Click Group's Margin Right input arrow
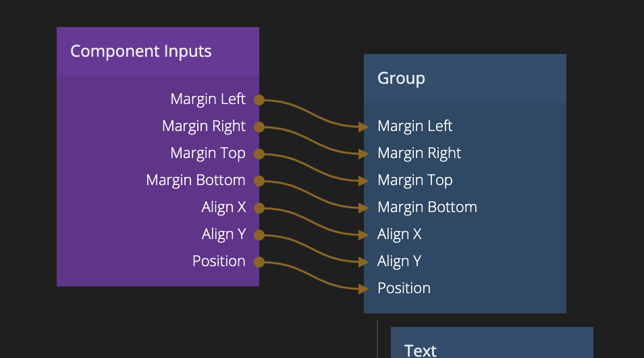 [364, 153]
